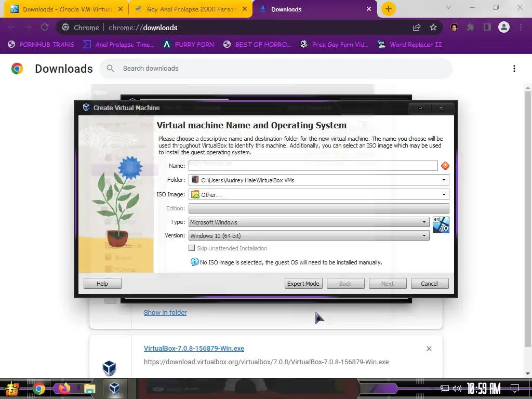
Task: Focus the Name input field
Action: point(313,166)
